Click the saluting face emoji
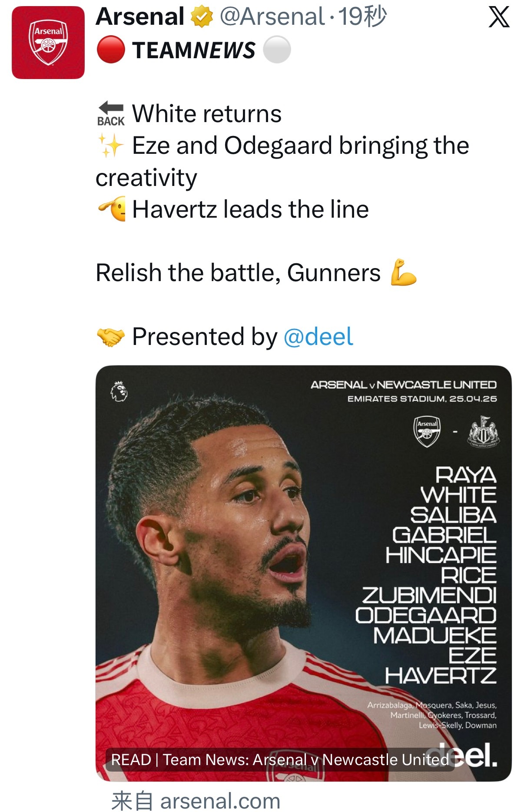 pyautogui.click(x=112, y=209)
